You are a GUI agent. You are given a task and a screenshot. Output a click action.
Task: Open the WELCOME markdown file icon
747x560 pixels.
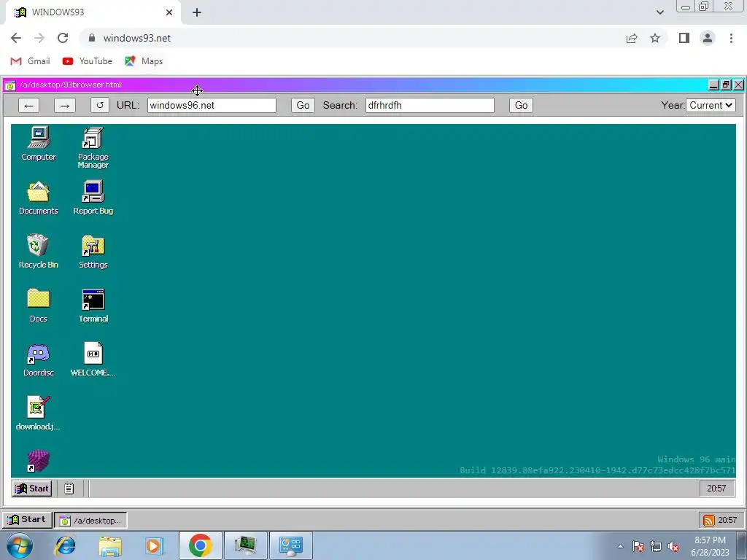coord(93,360)
